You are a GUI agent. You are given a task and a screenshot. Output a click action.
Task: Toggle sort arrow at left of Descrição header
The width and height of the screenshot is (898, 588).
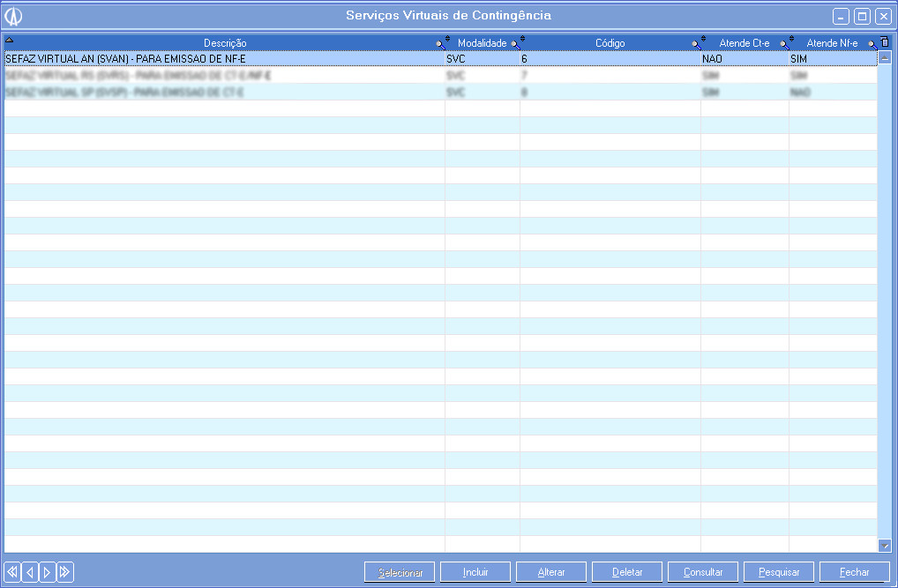9,41
